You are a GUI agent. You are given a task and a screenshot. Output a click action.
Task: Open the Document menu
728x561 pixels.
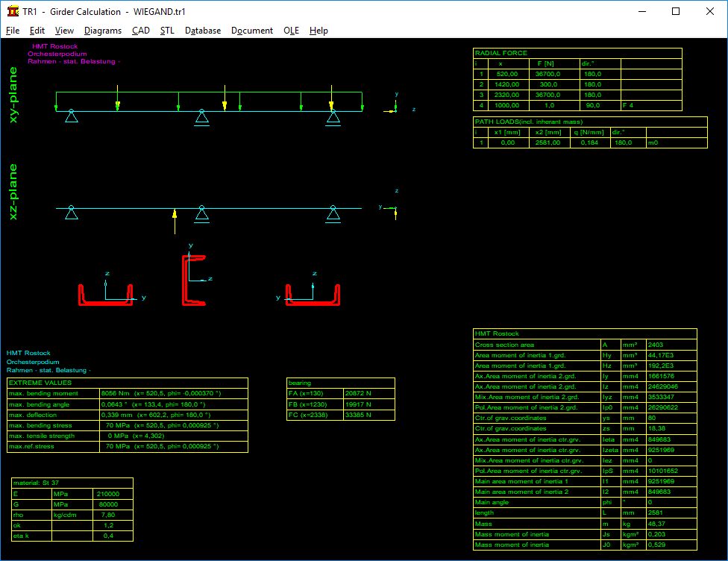pyautogui.click(x=252, y=31)
